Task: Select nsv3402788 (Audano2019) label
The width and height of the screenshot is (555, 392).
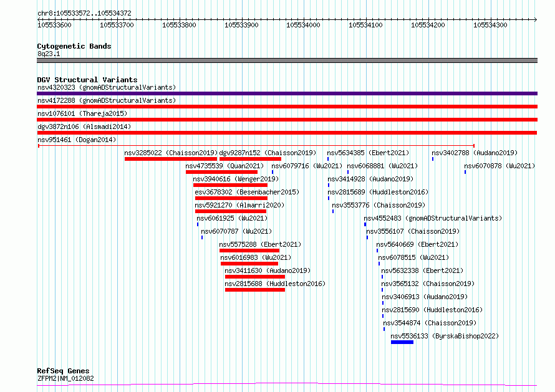Action: click(475, 153)
